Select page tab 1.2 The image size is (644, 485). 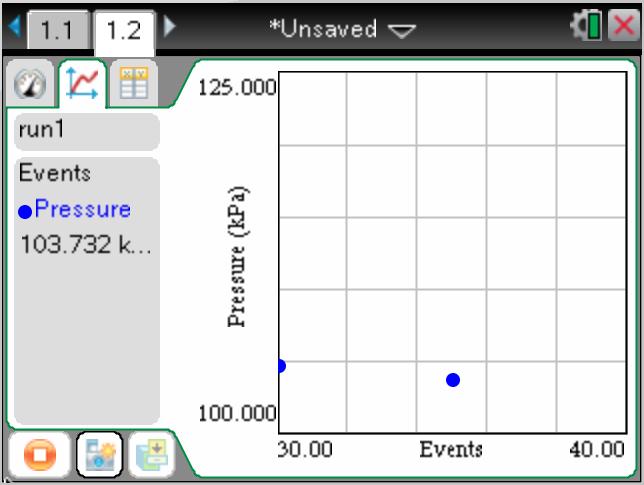[x=123, y=29]
